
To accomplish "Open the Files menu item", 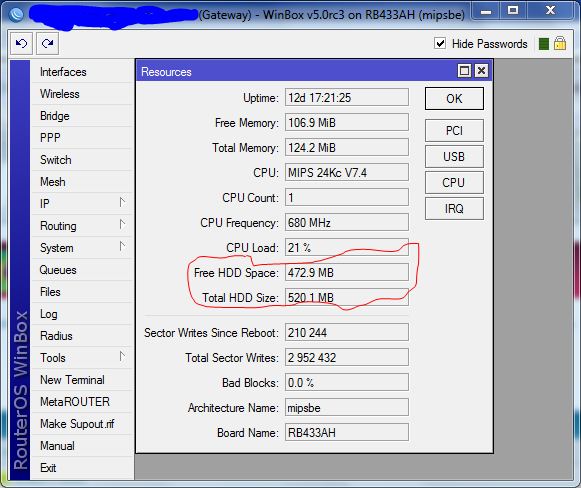I will [82, 292].
